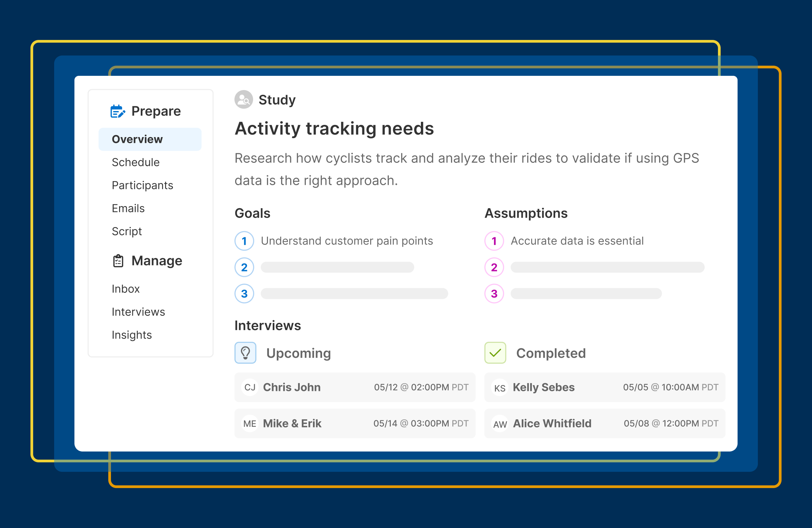Click the Prepare calendar-edit icon

click(x=117, y=111)
